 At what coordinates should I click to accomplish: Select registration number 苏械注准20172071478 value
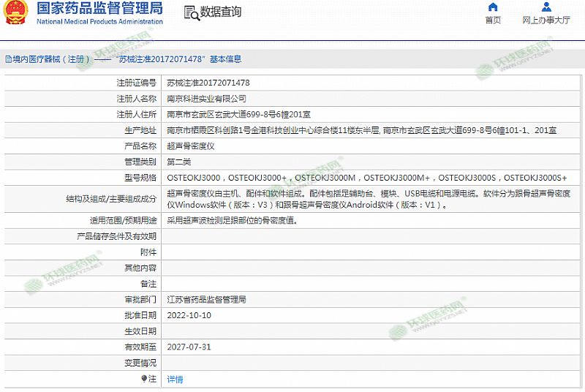(208, 83)
